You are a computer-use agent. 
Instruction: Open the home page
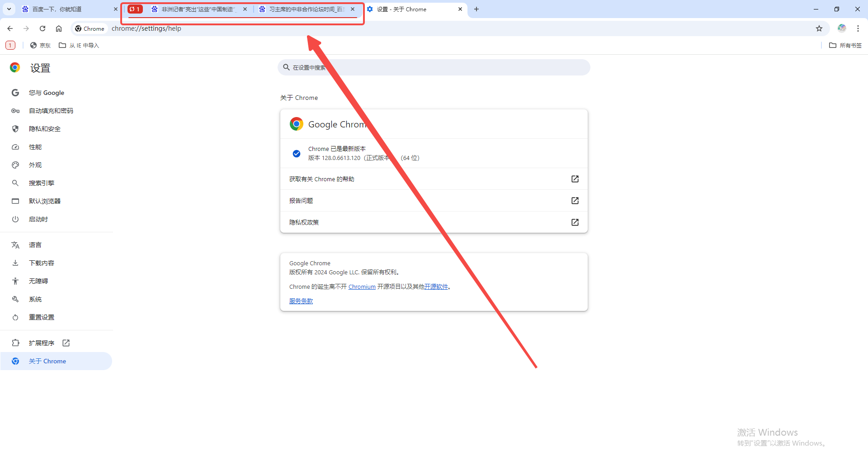pos(59,28)
